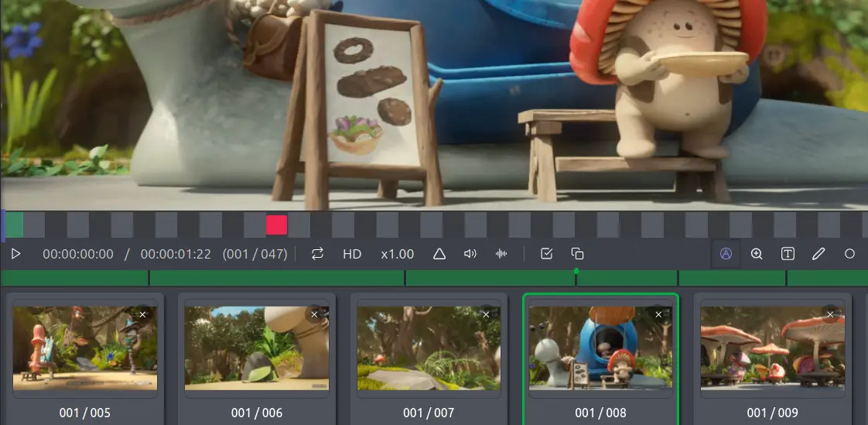Select the text annotation tool
Viewport: 868px width, 425px height.
788,254
